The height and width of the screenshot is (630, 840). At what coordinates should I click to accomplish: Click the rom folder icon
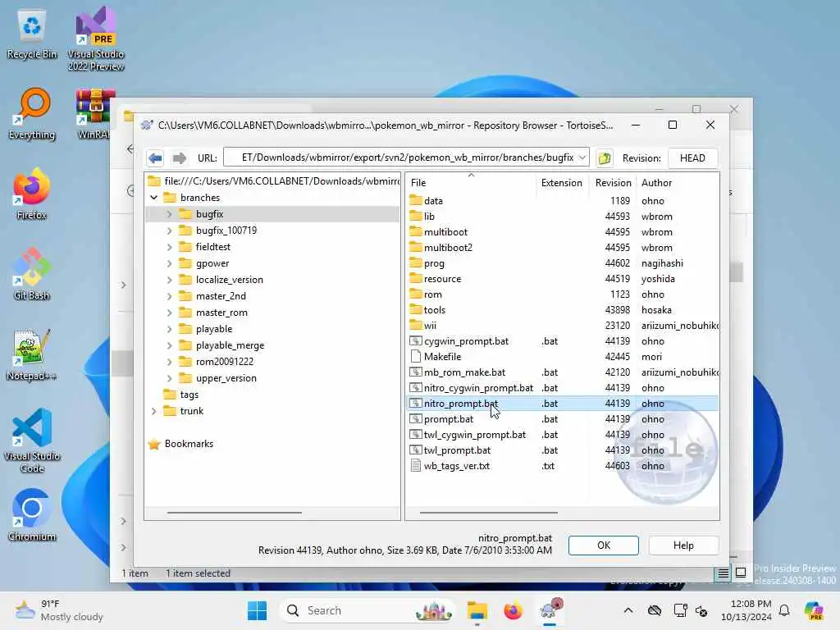click(416, 294)
